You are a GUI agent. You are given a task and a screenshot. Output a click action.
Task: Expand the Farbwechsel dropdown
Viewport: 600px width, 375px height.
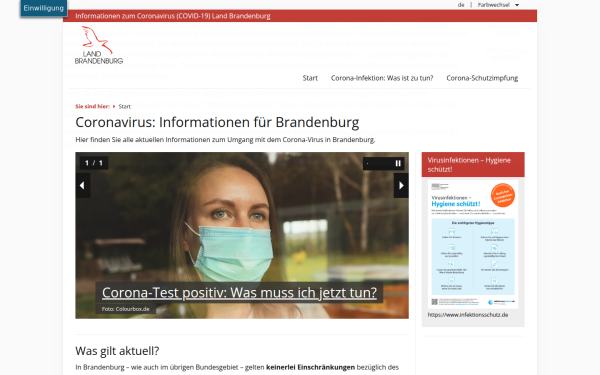tap(498, 5)
